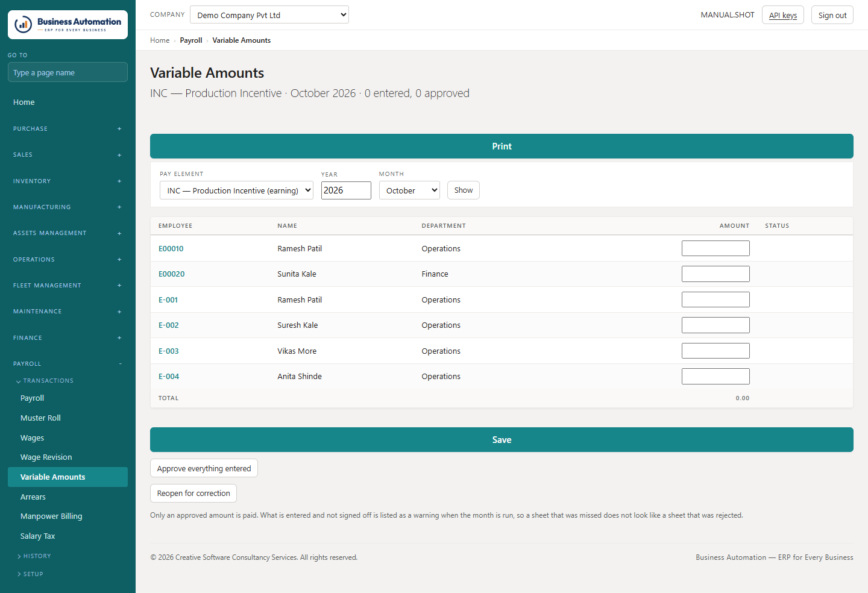Open employee E00010 link
The width and height of the screenshot is (868, 593).
pos(171,248)
